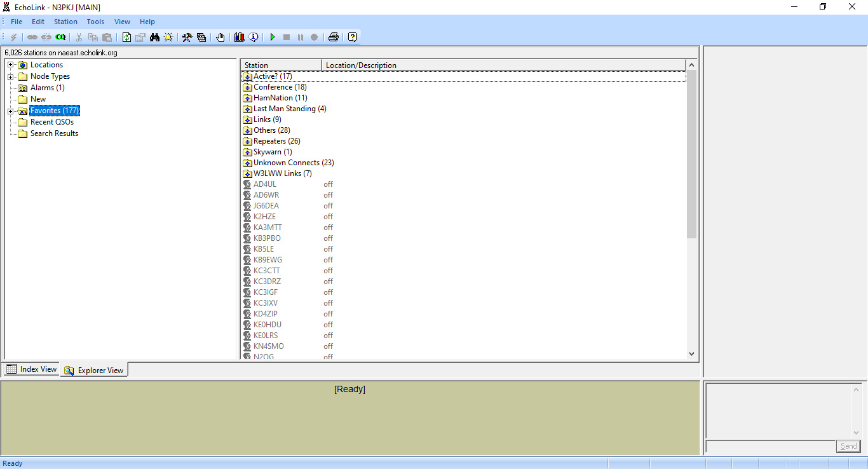This screenshot has width=868, height=469.
Task: Switch to the Index View tab
Action: (32, 369)
